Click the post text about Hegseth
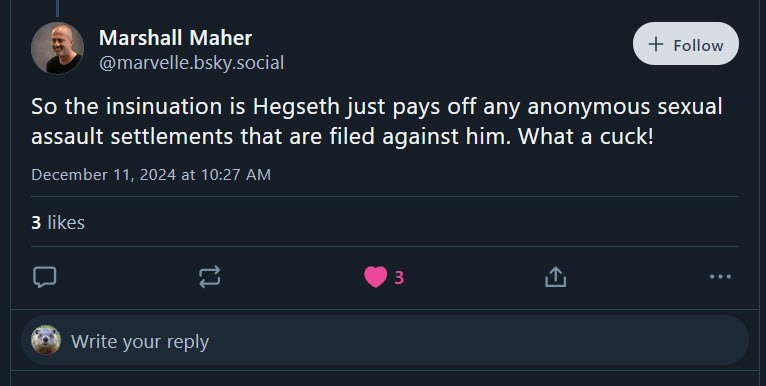 (377, 121)
